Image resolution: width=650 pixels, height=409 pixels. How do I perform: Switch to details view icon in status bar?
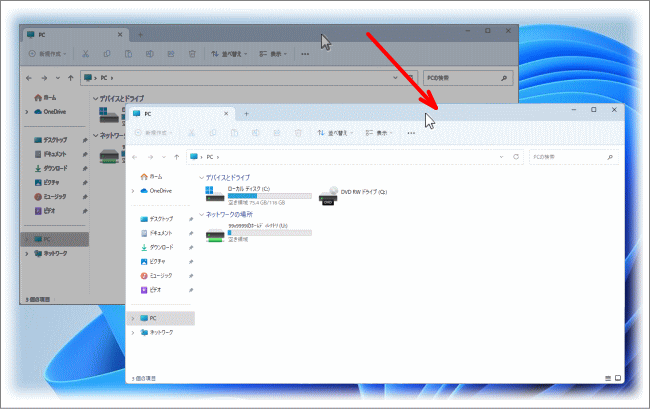608,378
